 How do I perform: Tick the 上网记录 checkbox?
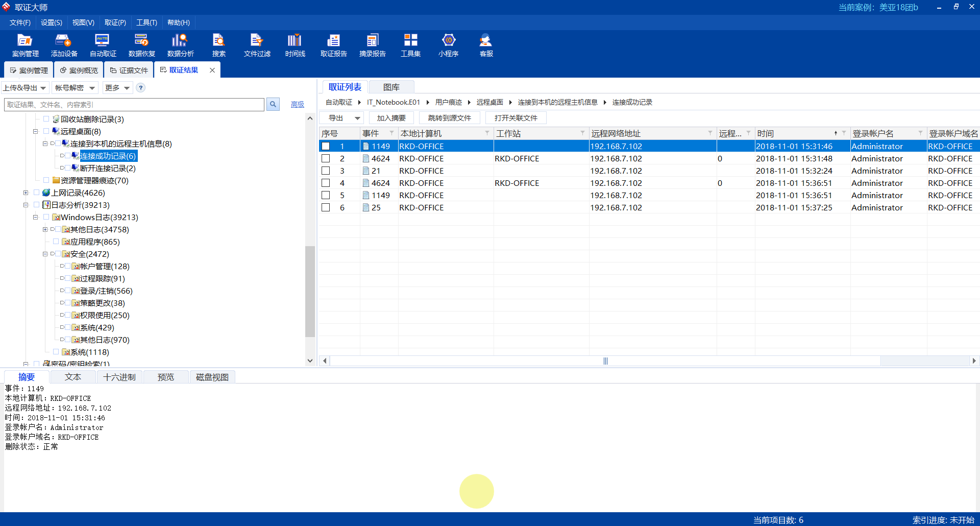[37, 193]
